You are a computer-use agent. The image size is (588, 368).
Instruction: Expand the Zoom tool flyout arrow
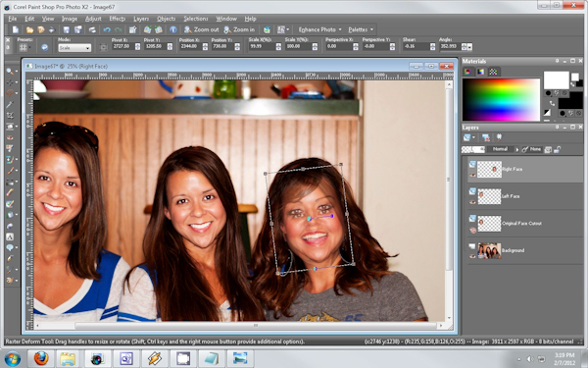tap(17, 72)
